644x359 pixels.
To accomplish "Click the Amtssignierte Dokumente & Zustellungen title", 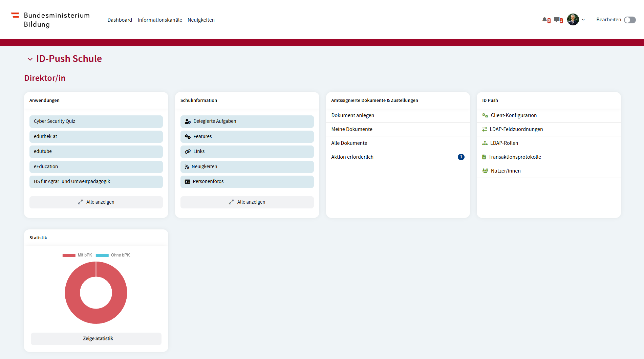I will (375, 100).
